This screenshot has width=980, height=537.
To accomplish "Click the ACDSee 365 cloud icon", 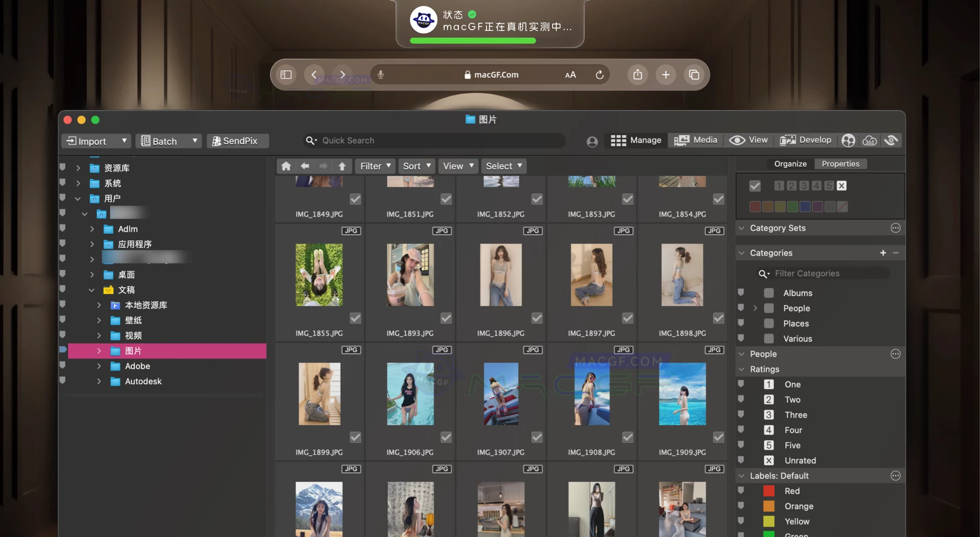I will tap(870, 140).
